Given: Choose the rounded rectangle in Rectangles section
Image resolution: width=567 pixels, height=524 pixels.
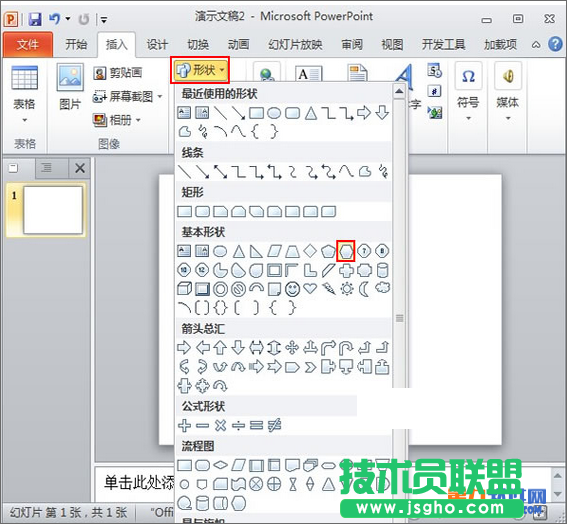Looking at the screenshot, I should pos(202,212).
